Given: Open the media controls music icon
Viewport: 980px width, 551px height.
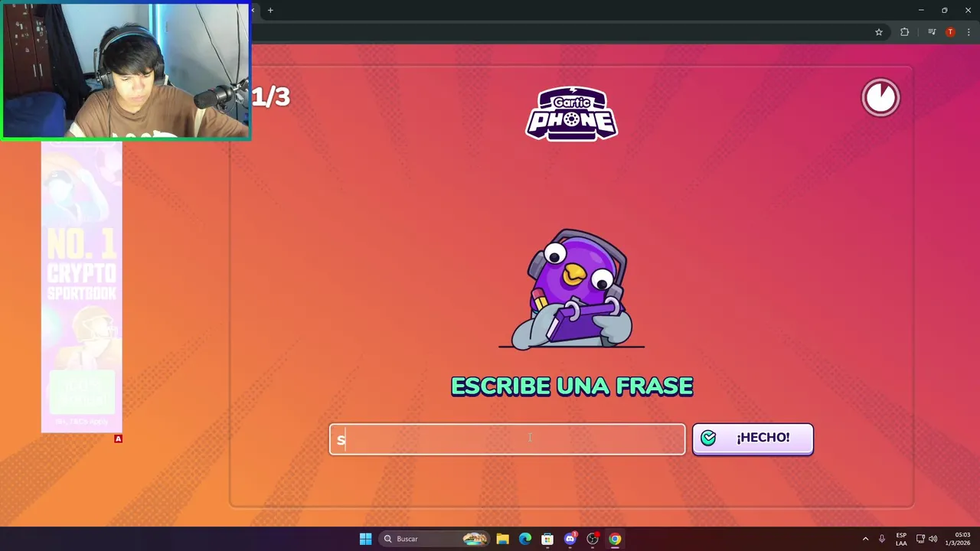Looking at the screenshot, I should [932, 32].
